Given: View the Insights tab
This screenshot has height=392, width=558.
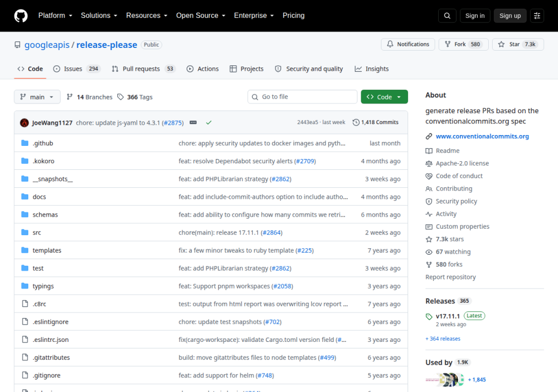Looking at the screenshot, I should click(x=372, y=69).
